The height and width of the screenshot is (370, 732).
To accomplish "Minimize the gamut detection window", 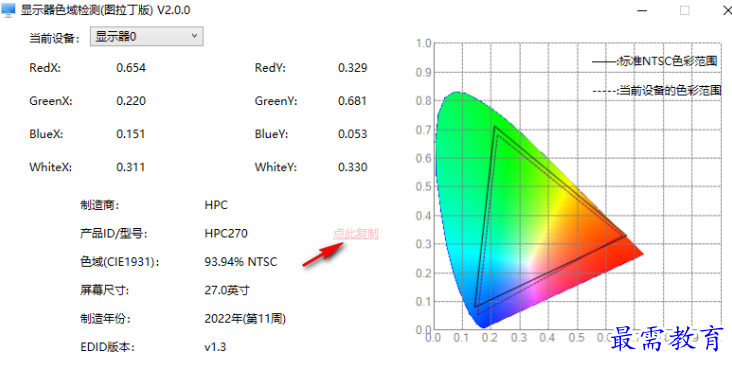I will [x=642, y=10].
